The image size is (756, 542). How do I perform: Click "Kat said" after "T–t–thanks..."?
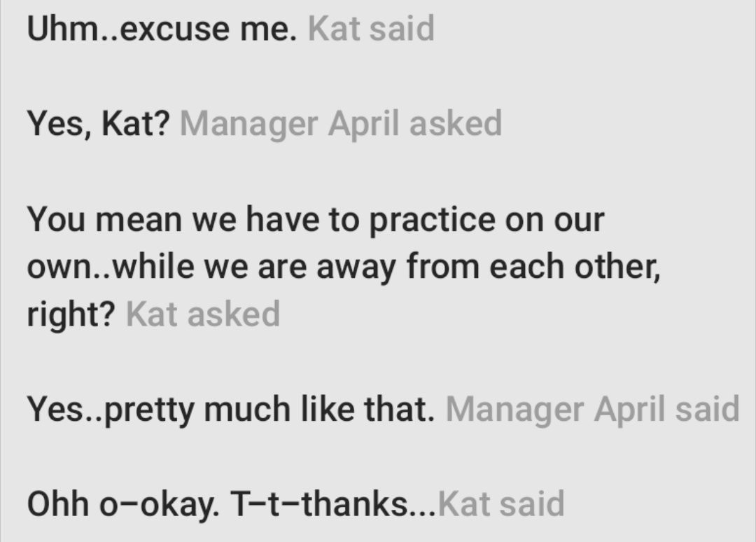click(x=501, y=503)
